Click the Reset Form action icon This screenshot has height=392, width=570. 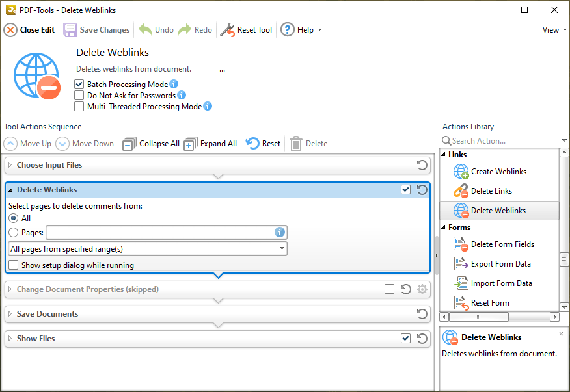tap(461, 303)
